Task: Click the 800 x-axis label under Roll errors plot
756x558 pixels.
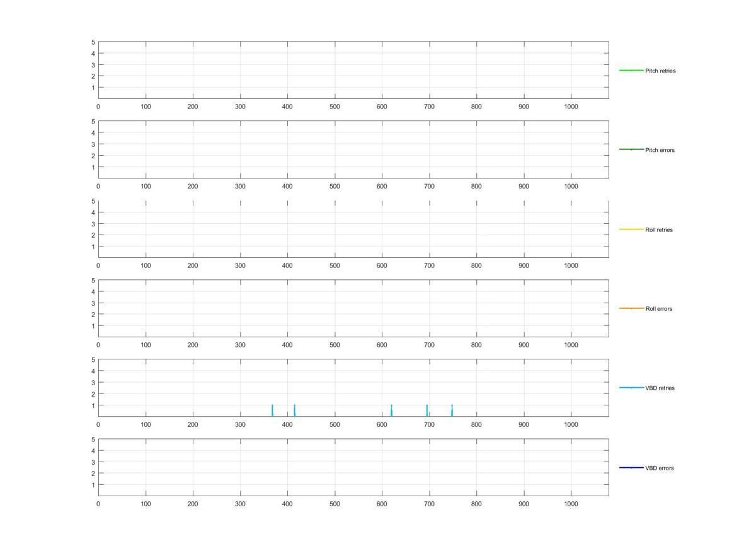Action: pyautogui.click(x=476, y=346)
